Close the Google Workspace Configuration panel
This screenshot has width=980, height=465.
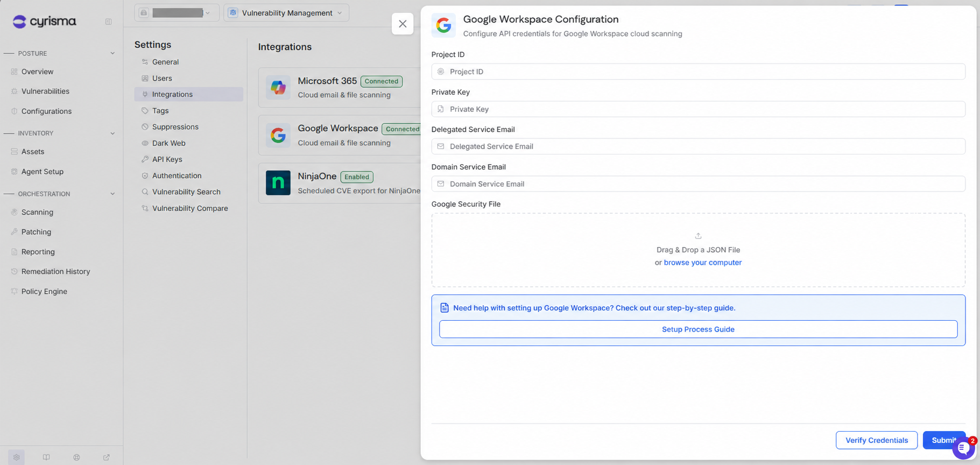(403, 24)
